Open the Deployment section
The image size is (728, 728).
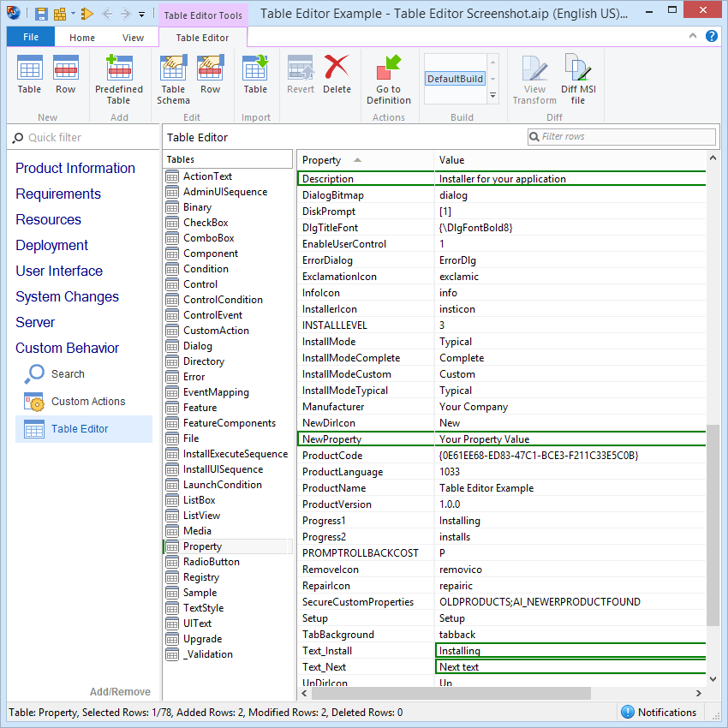tap(51, 245)
